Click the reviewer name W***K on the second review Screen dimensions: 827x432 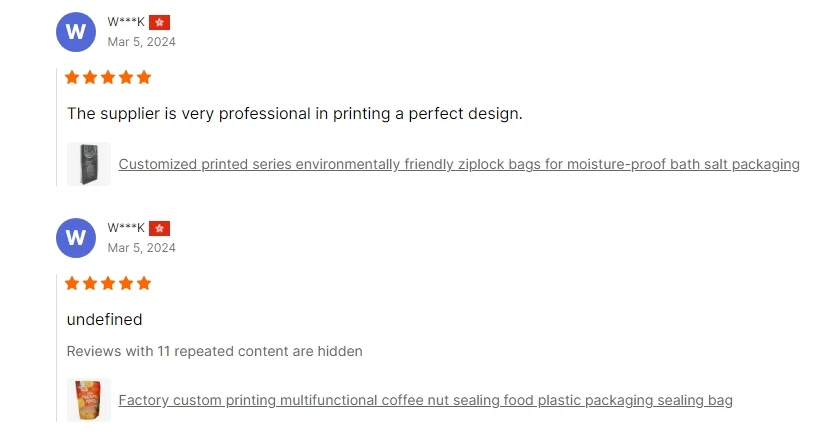[126, 228]
